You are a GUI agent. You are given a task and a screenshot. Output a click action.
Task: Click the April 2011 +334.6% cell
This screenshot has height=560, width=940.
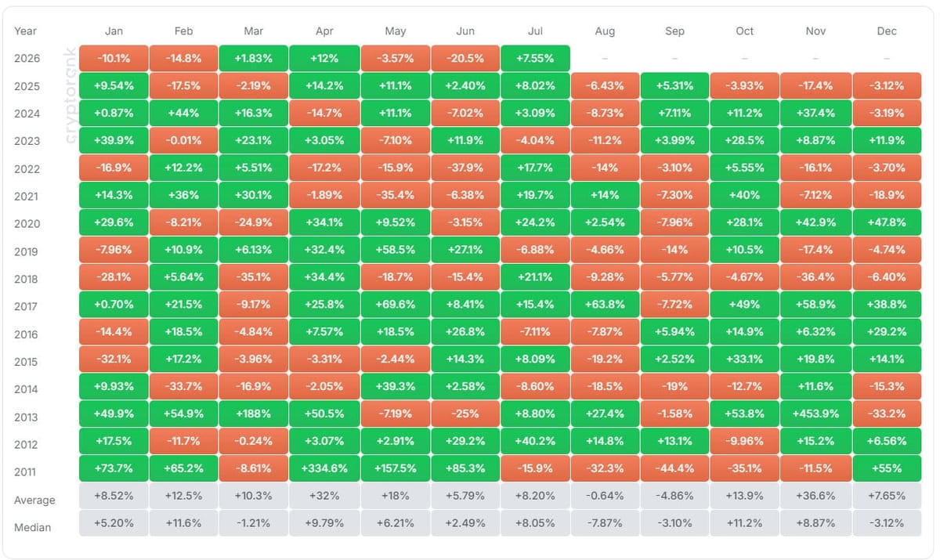pyautogui.click(x=324, y=468)
